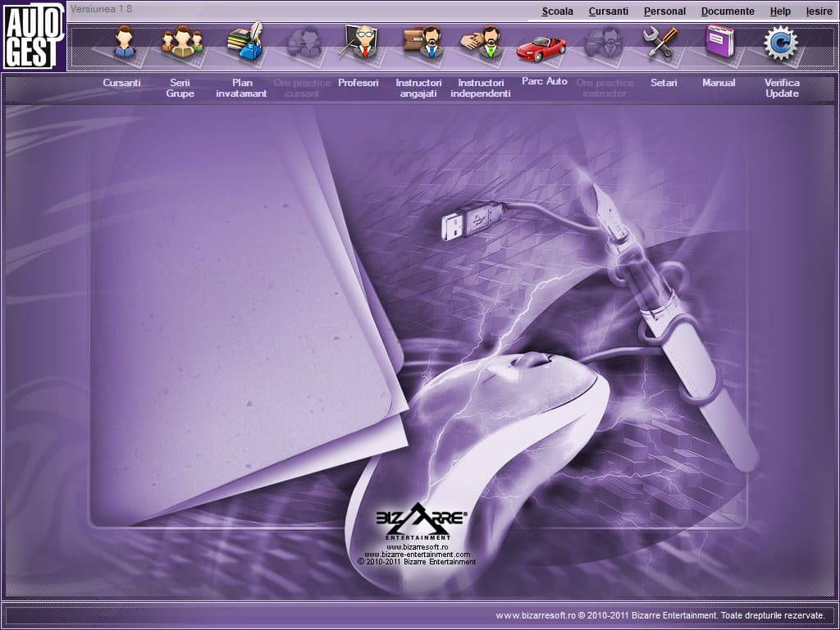Open Setari wrench and screwdriver icon

[x=660, y=42]
